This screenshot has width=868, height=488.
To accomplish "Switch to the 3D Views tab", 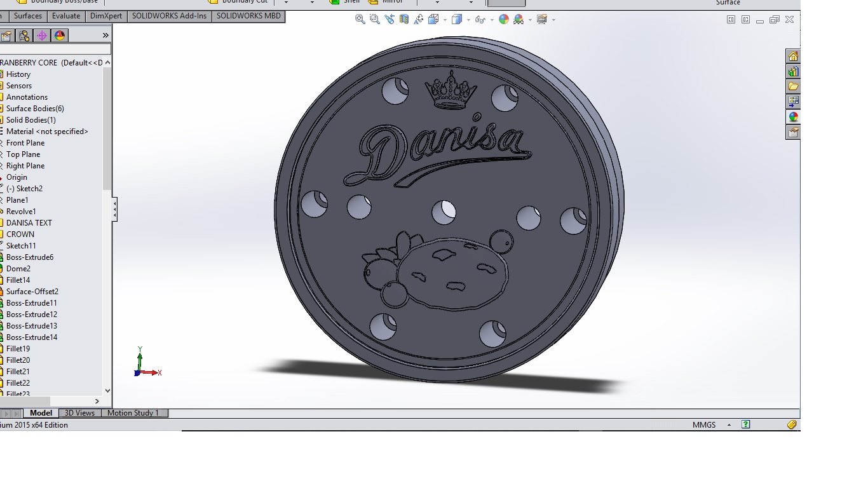I will [79, 413].
